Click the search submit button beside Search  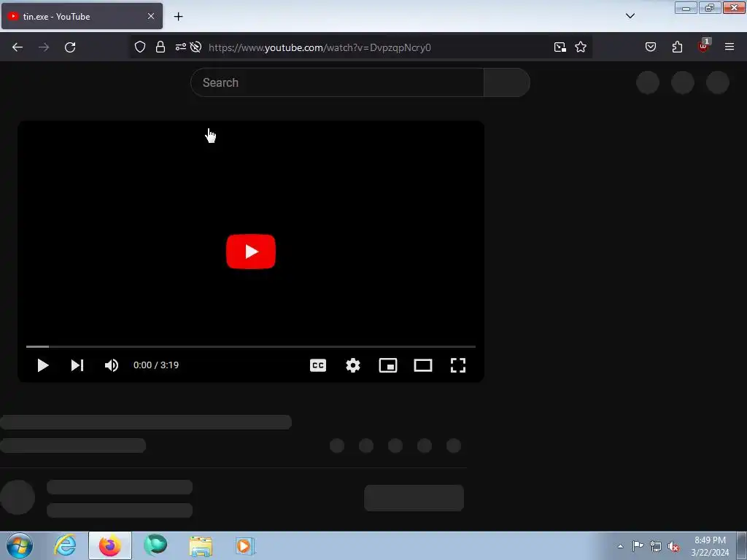click(x=507, y=82)
